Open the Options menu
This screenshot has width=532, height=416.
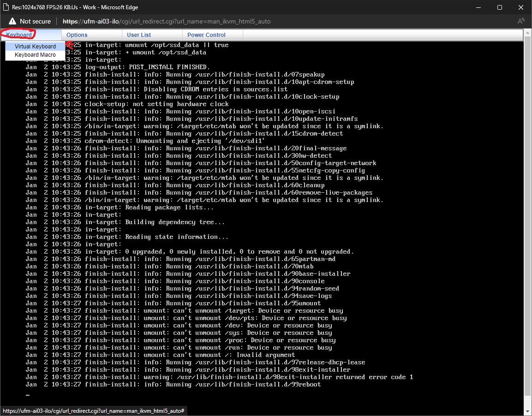(77, 35)
